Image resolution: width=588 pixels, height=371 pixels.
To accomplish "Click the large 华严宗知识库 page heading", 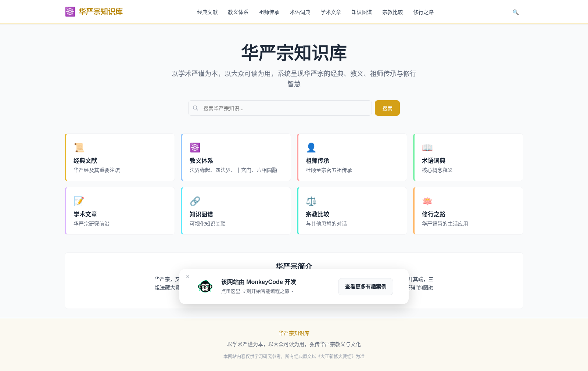I will (x=294, y=53).
